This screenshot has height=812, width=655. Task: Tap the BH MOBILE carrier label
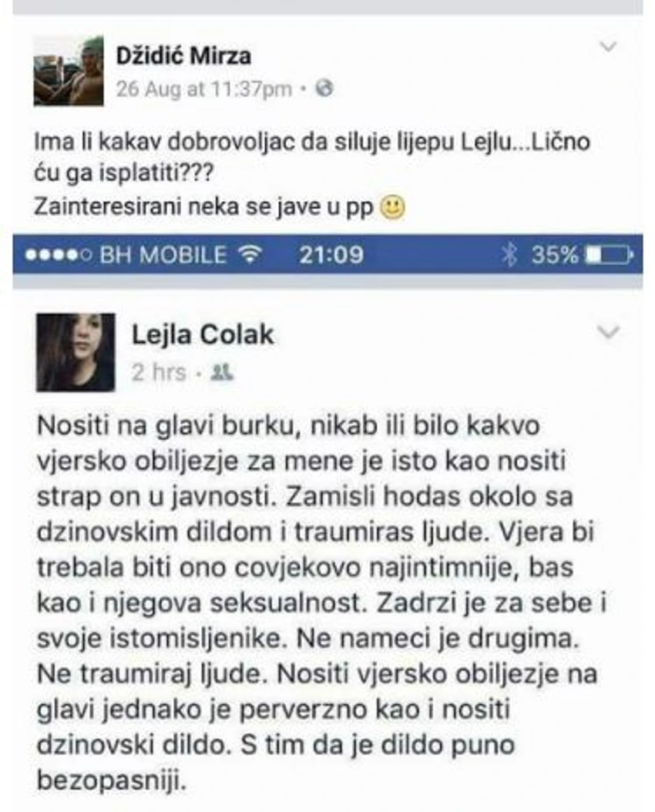coord(163,255)
